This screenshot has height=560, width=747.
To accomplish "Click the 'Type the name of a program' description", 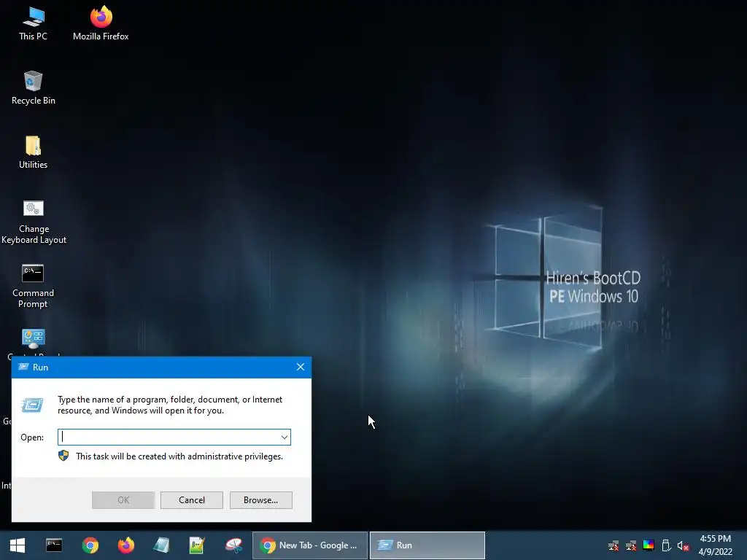I will tap(170, 405).
